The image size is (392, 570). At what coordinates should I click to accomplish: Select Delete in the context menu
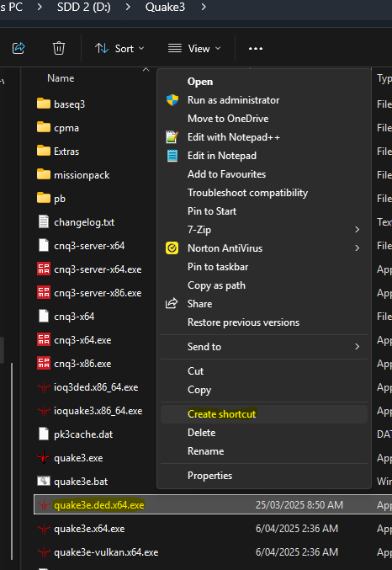tap(201, 433)
